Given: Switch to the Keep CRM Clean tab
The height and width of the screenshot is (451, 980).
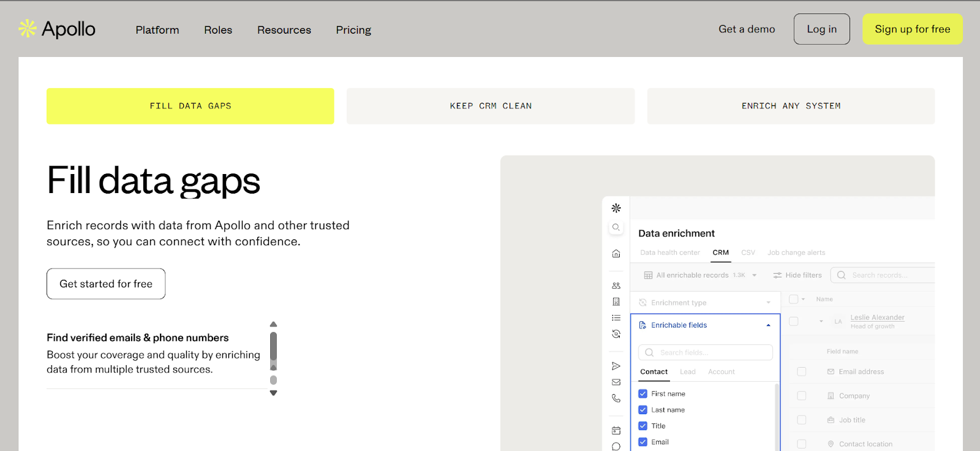Looking at the screenshot, I should [x=491, y=106].
